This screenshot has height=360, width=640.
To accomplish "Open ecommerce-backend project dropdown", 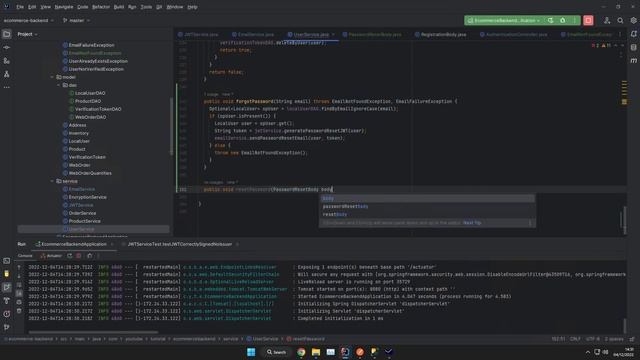I will click(x=29, y=20).
